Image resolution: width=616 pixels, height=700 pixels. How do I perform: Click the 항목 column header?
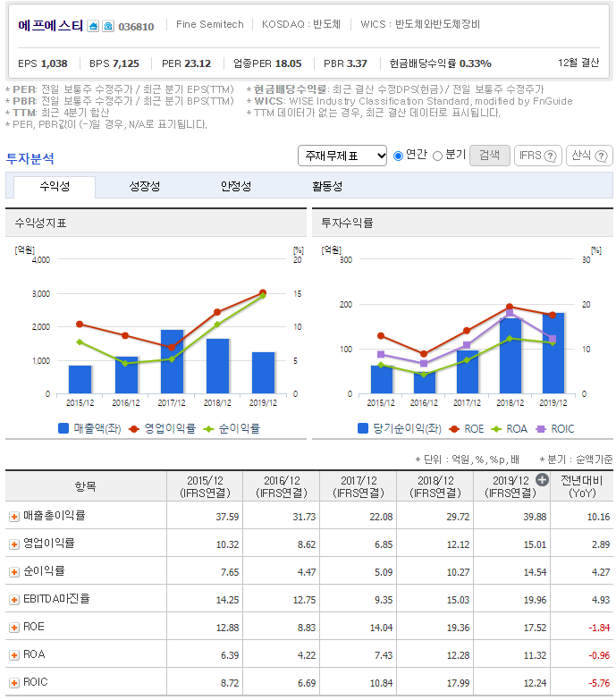(x=85, y=486)
